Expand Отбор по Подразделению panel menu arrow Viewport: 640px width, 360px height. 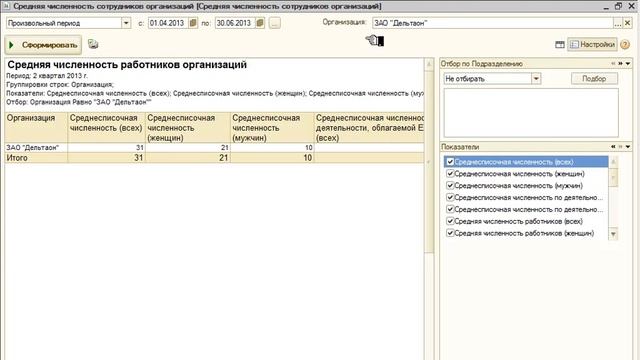[x=628, y=64]
